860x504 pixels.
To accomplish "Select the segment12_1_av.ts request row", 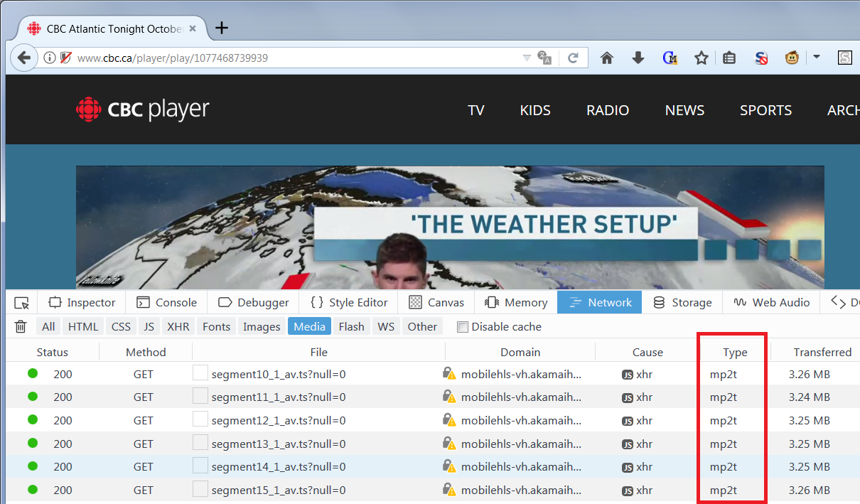I will point(434,420).
